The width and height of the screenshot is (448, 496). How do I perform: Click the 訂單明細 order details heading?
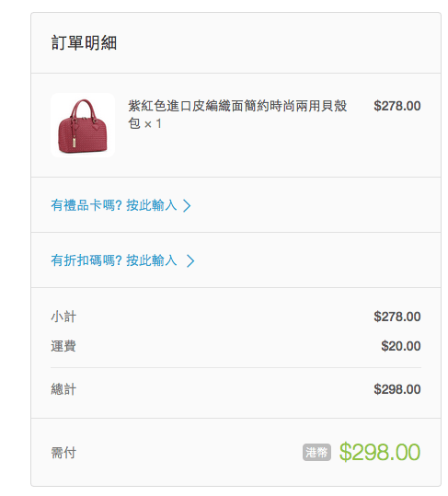click(84, 42)
